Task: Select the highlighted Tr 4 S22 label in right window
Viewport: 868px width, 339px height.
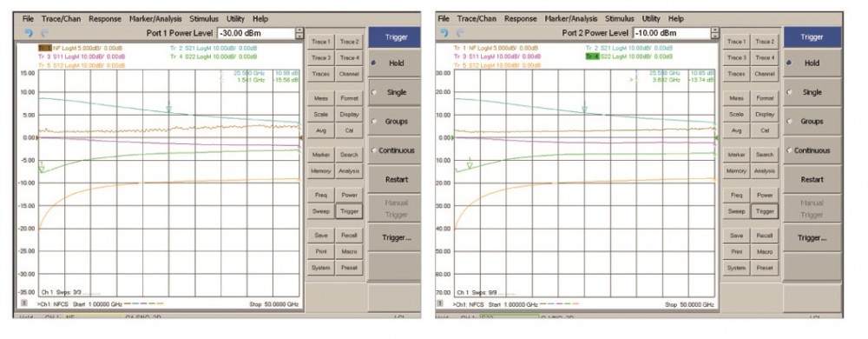Action: [628, 56]
